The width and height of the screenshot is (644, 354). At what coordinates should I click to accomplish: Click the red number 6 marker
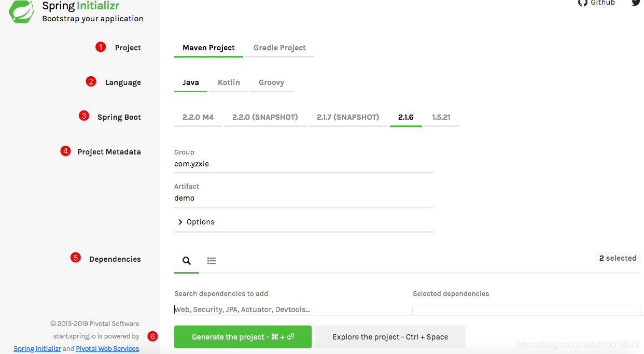click(x=152, y=336)
